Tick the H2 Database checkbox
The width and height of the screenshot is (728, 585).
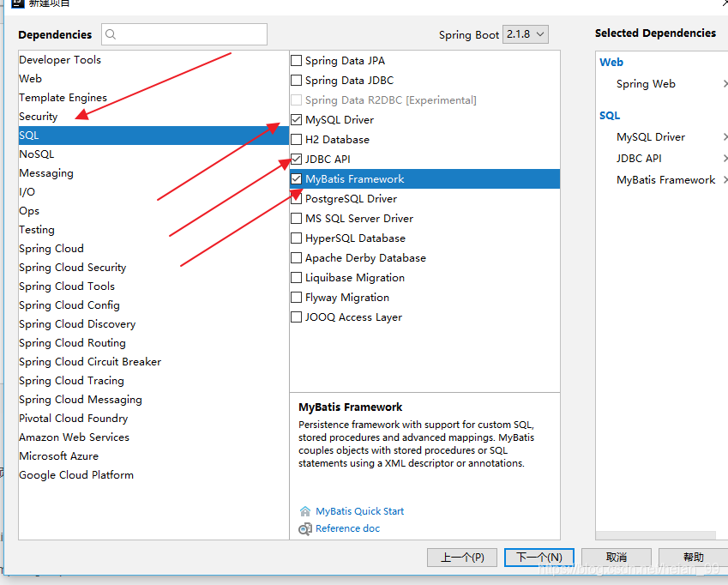pyautogui.click(x=297, y=140)
